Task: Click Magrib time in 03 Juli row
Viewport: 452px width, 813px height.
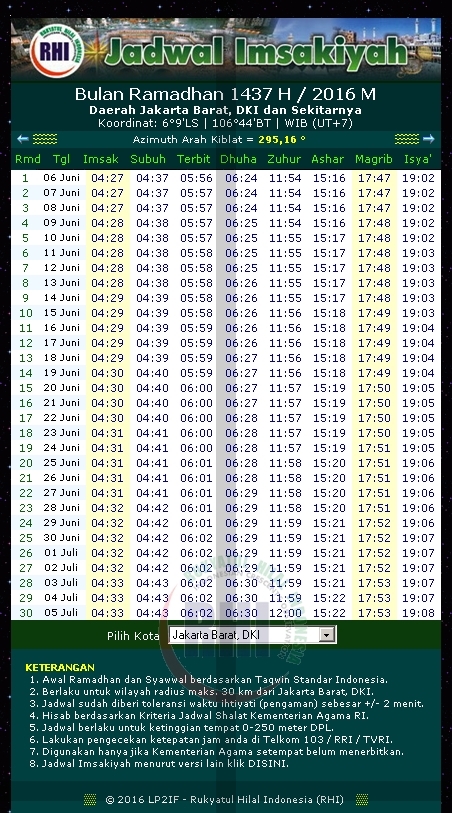Action: pyautogui.click(x=374, y=583)
